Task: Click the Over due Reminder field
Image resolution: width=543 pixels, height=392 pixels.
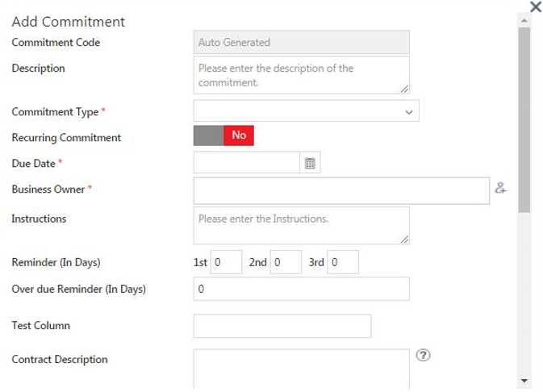Action: [x=301, y=289]
